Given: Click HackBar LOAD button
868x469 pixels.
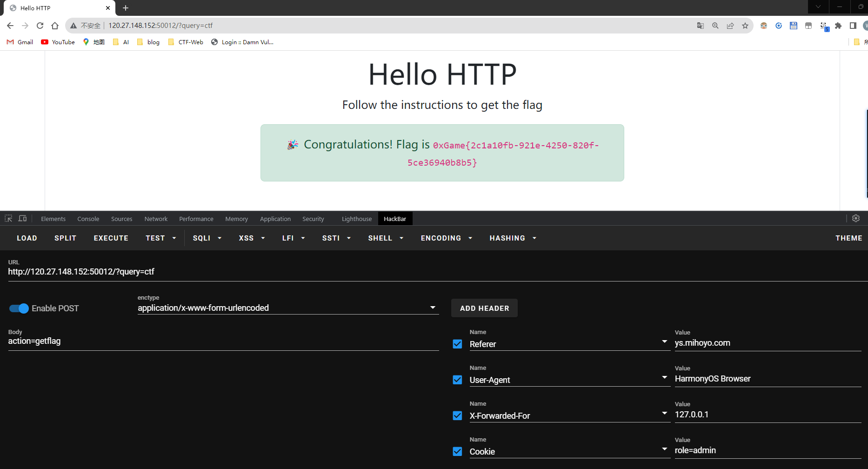Looking at the screenshot, I should [27, 238].
